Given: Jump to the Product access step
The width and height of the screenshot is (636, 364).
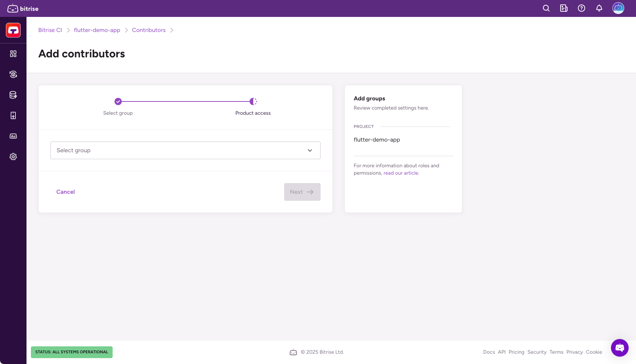Looking at the screenshot, I should (x=253, y=101).
